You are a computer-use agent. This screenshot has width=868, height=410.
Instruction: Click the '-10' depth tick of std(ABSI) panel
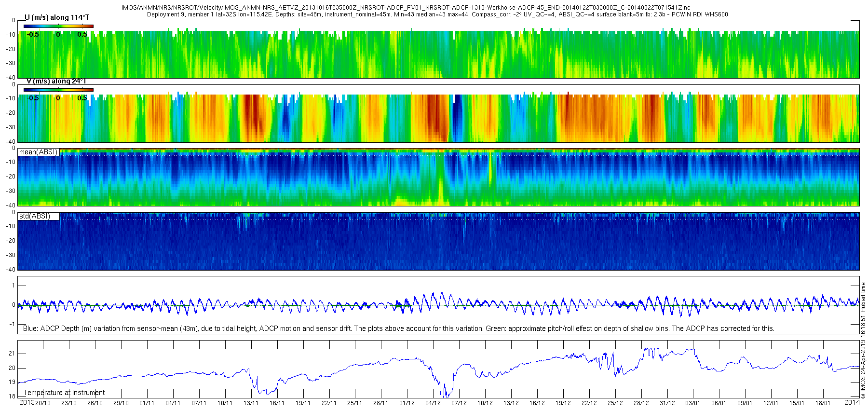[x=10, y=226]
